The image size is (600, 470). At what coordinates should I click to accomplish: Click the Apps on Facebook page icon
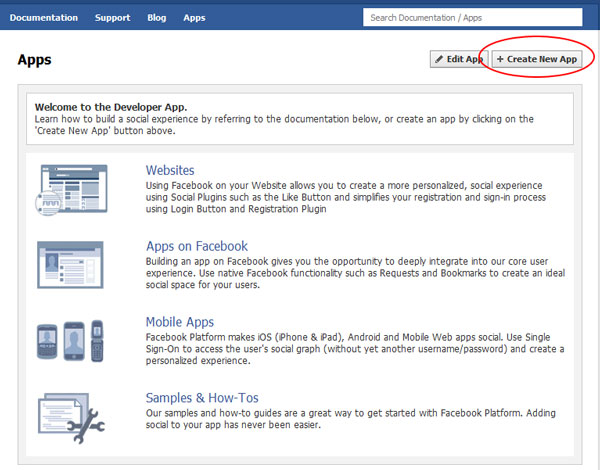tap(72, 264)
